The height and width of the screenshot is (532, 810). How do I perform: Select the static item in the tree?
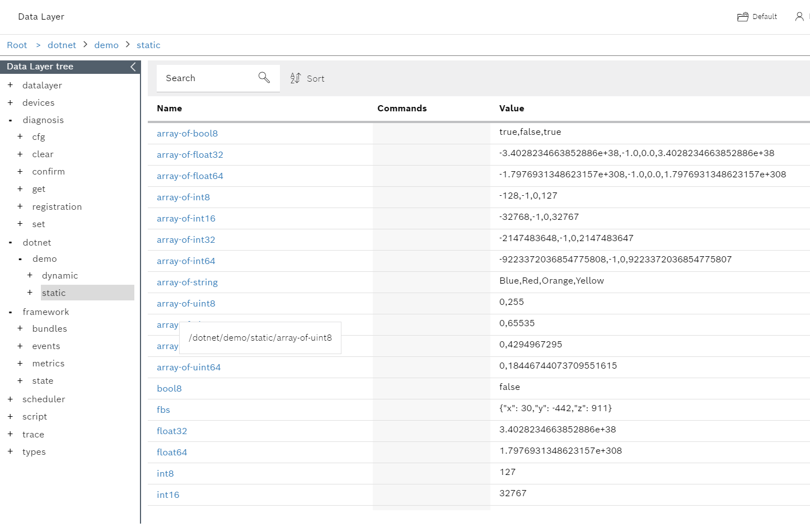click(x=54, y=293)
